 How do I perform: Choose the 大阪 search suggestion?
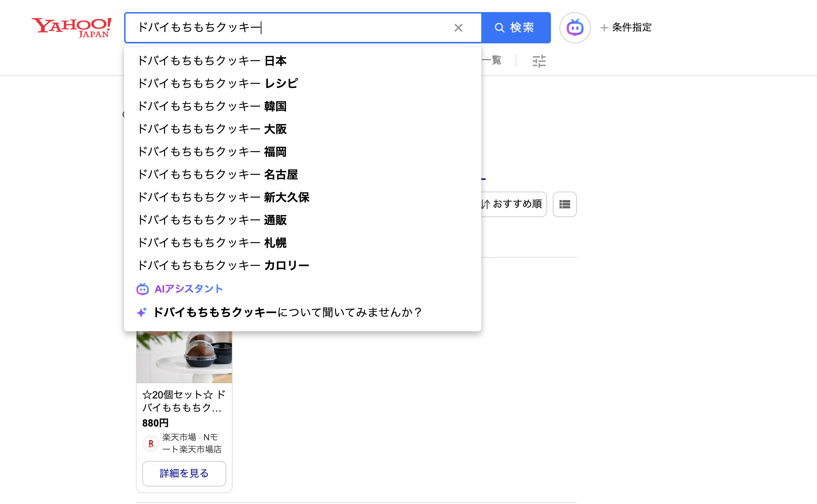coord(212,129)
